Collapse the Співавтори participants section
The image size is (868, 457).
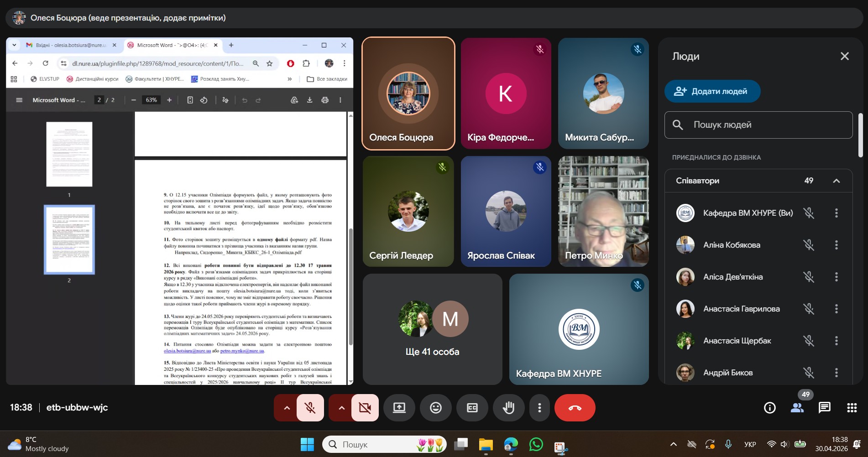(x=837, y=181)
